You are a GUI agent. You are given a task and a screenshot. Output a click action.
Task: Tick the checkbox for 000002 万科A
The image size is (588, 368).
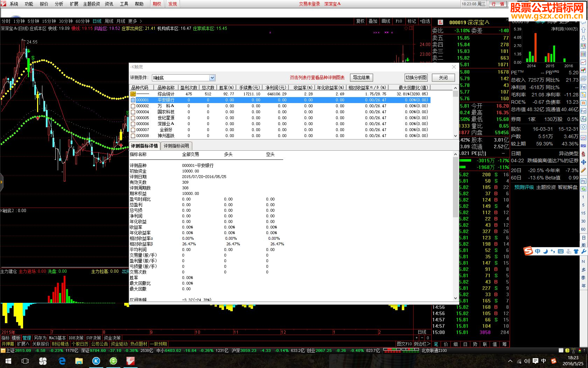click(x=133, y=106)
